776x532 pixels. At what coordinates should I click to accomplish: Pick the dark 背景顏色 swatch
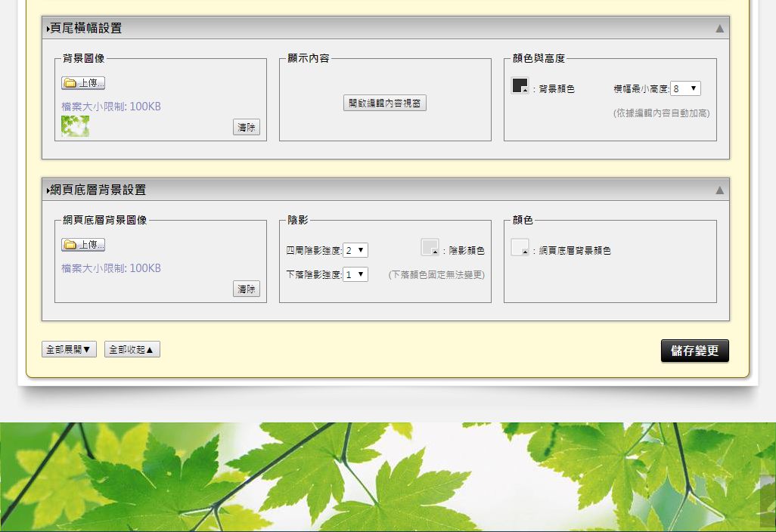520,86
